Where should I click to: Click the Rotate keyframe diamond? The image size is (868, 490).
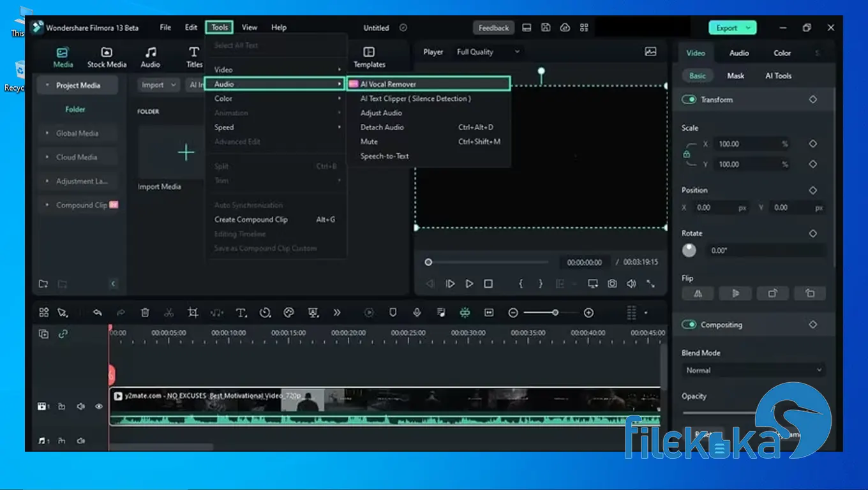(x=813, y=234)
